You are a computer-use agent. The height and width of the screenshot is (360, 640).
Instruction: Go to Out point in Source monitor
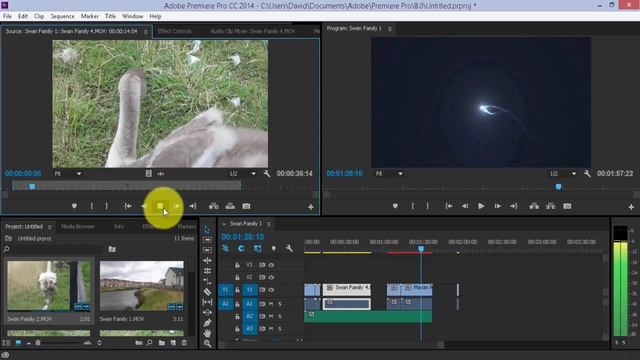pyautogui.click(x=193, y=206)
